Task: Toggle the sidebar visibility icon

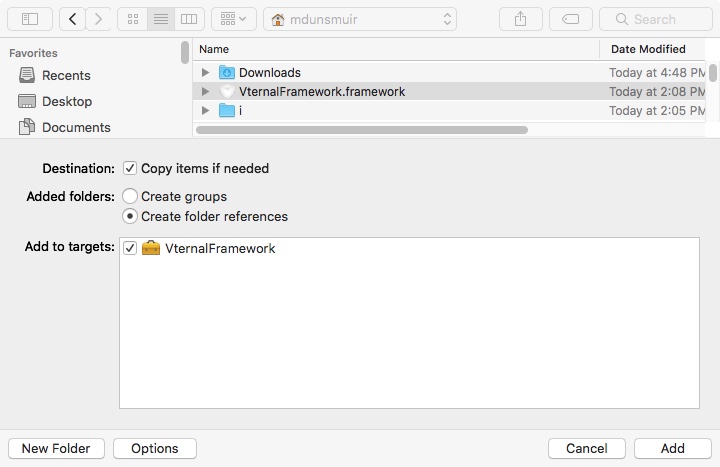Action: click(x=30, y=19)
